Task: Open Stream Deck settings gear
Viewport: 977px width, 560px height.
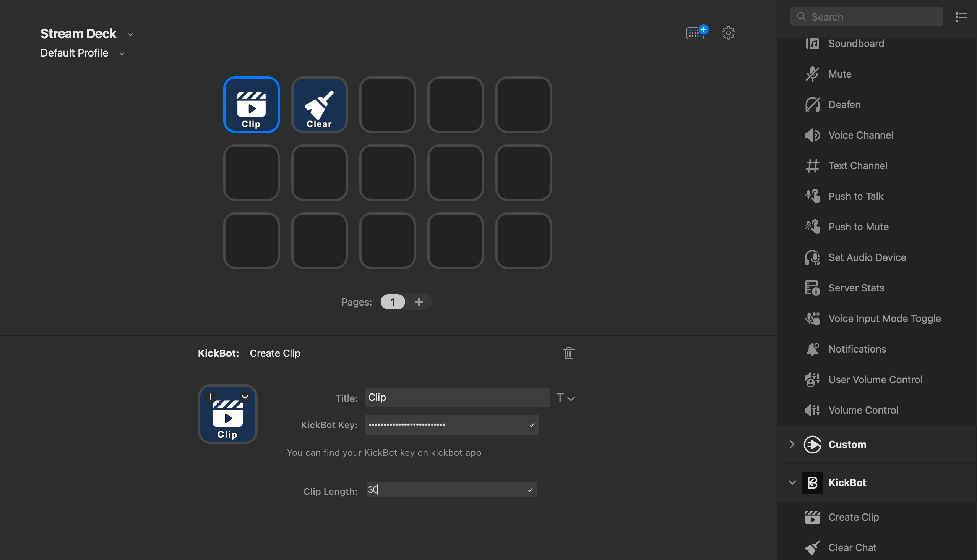Action: (x=728, y=33)
